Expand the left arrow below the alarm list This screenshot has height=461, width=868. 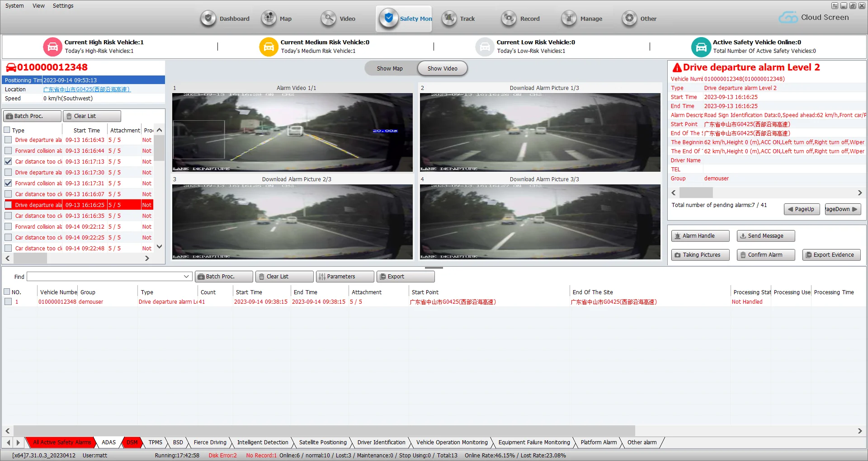(7, 258)
